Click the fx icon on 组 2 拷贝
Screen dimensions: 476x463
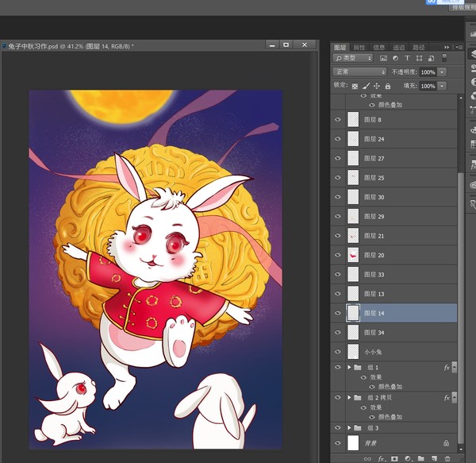coord(447,397)
